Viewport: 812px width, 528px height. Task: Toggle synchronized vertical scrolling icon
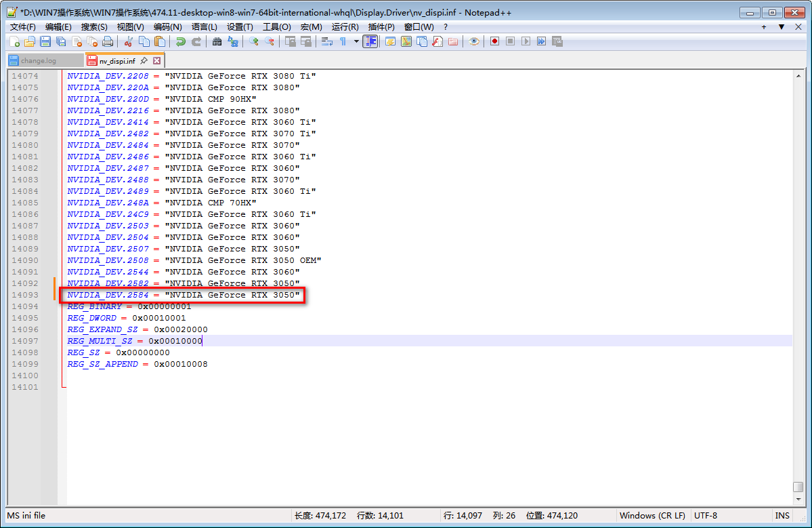pos(291,41)
